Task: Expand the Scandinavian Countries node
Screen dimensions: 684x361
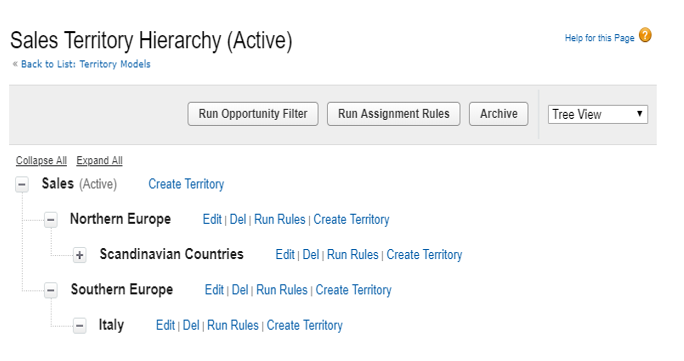Action: [79, 255]
